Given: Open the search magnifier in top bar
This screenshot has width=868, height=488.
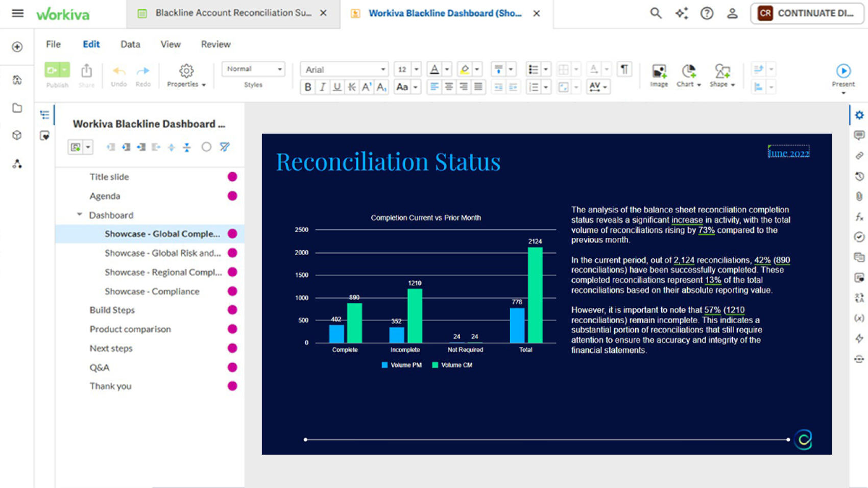Looking at the screenshot, I should pos(656,13).
